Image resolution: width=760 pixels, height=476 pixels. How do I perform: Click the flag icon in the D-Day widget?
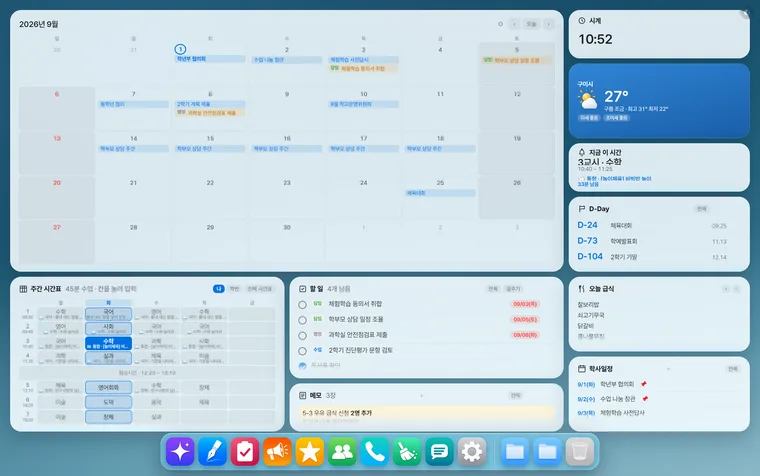582,209
